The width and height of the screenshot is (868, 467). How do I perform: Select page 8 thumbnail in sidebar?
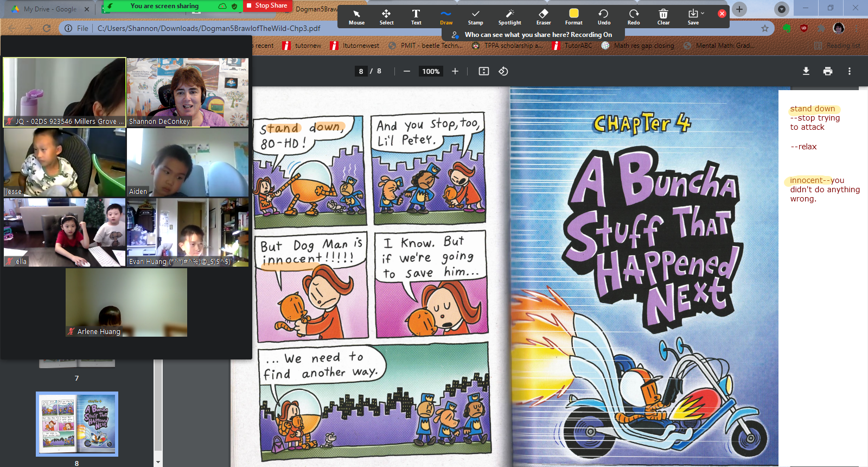point(77,424)
